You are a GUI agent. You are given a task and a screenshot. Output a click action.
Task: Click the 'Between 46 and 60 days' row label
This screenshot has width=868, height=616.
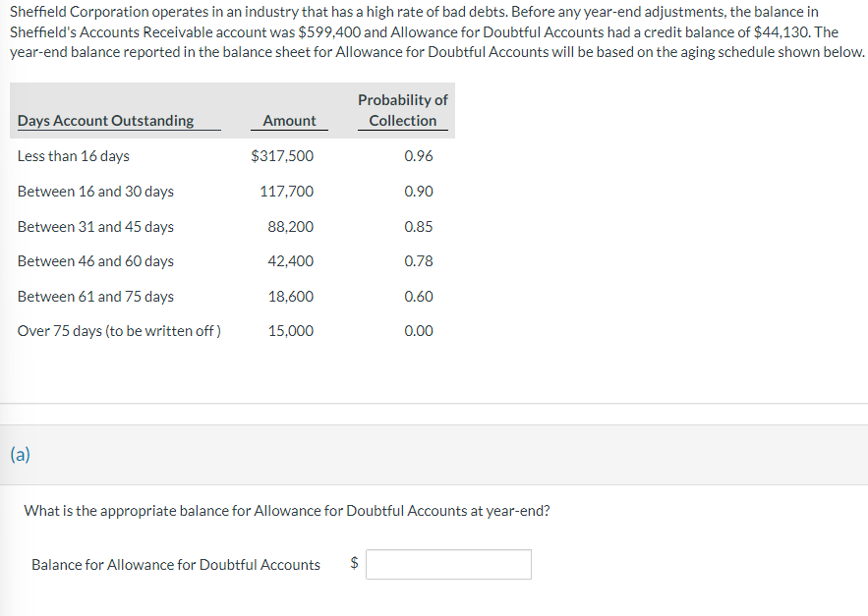coord(95,261)
